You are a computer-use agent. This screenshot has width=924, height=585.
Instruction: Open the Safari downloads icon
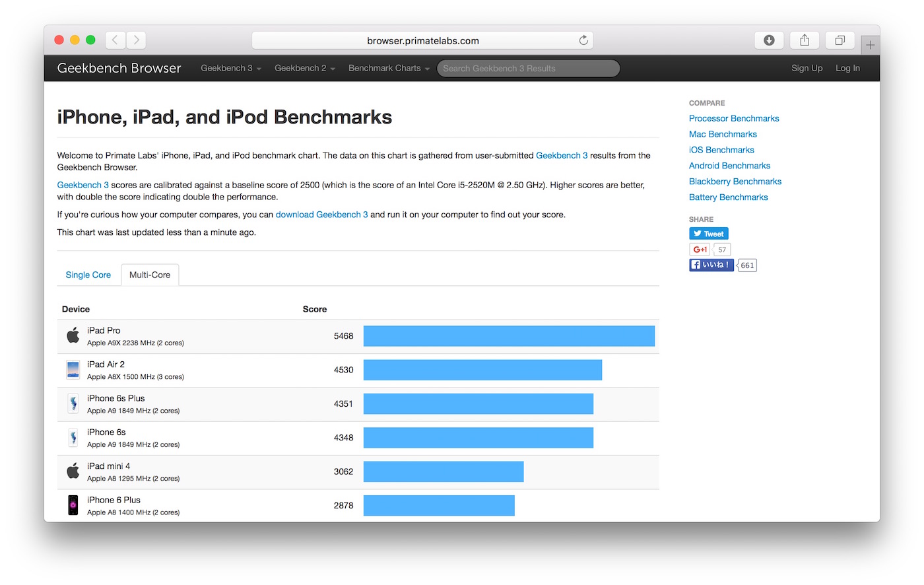tap(769, 40)
